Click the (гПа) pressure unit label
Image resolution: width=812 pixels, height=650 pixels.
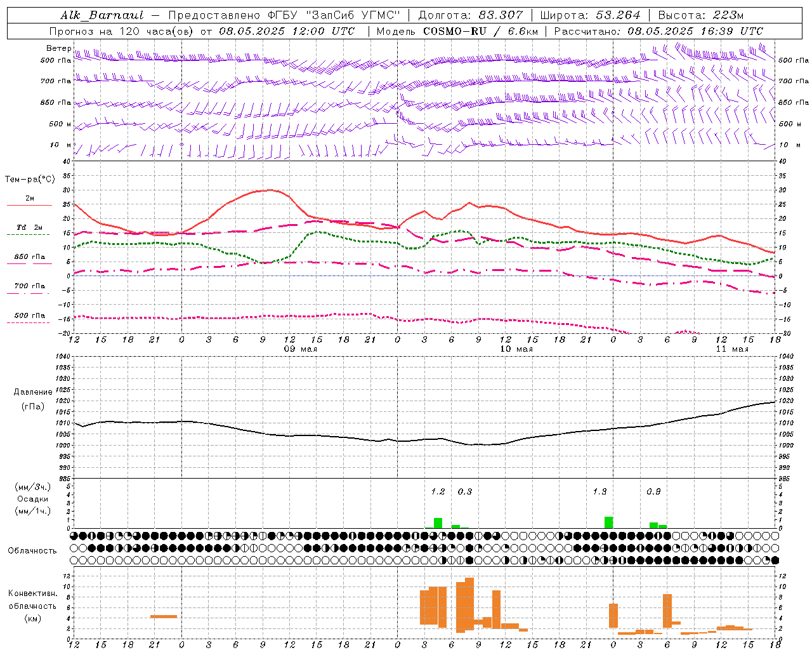[32, 407]
